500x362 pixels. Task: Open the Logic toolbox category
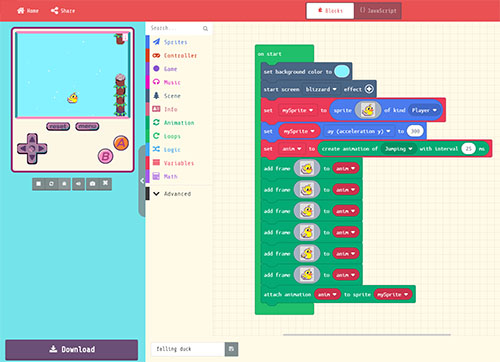[x=179, y=150]
